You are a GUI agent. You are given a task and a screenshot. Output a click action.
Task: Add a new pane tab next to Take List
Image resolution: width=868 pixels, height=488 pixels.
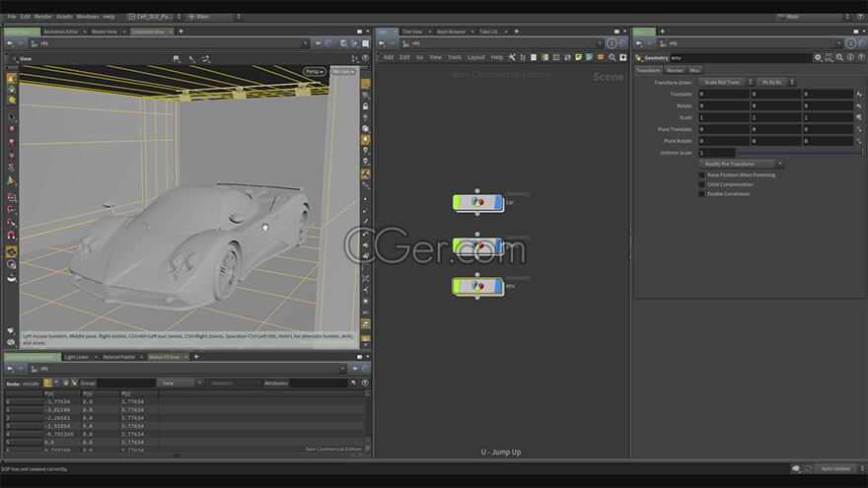[517, 32]
